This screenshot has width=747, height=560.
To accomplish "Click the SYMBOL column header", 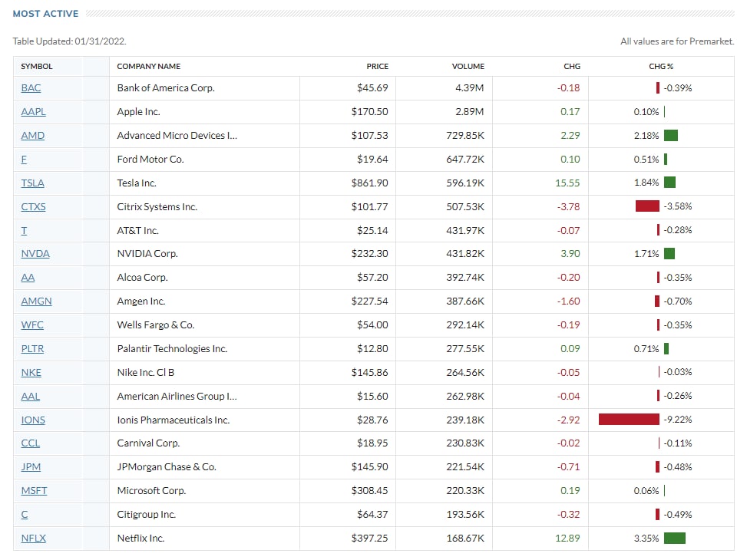I will [37, 67].
